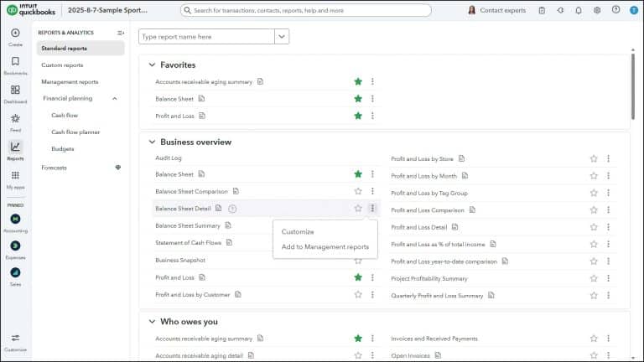Collapse the Favorites section
The height and width of the screenshot is (362, 644).
click(x=152, y=65)
